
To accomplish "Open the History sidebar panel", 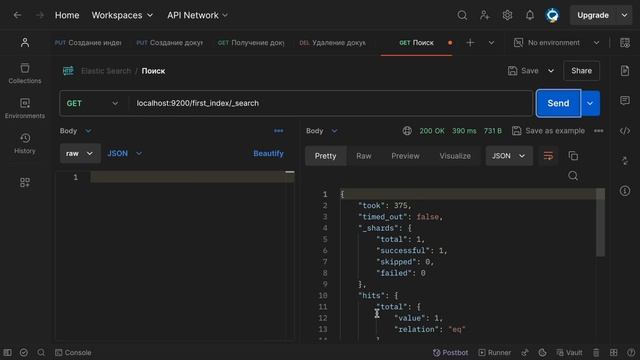I will click(24, 143).
